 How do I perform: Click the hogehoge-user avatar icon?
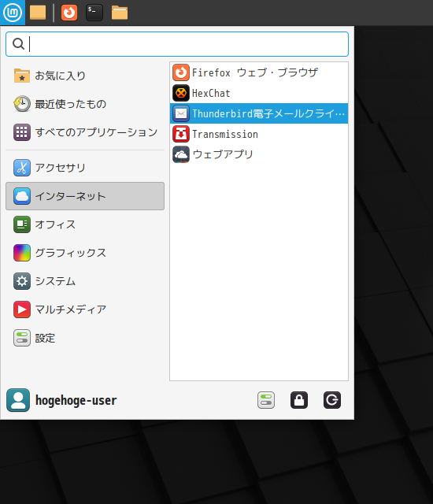click(x=18, y=400)
